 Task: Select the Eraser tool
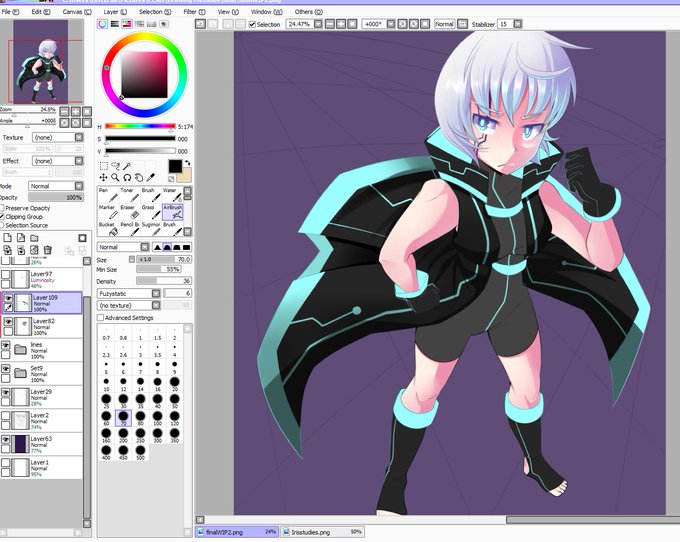tap(128, 212)
